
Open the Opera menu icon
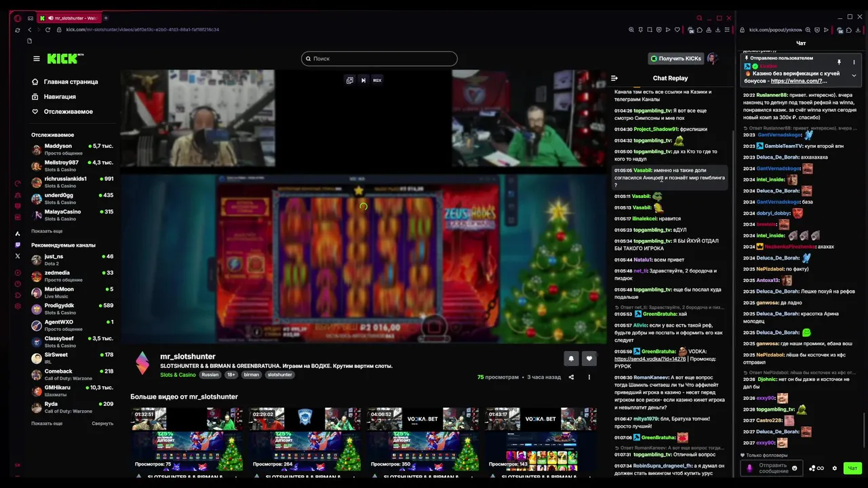[x=18, y=18]
